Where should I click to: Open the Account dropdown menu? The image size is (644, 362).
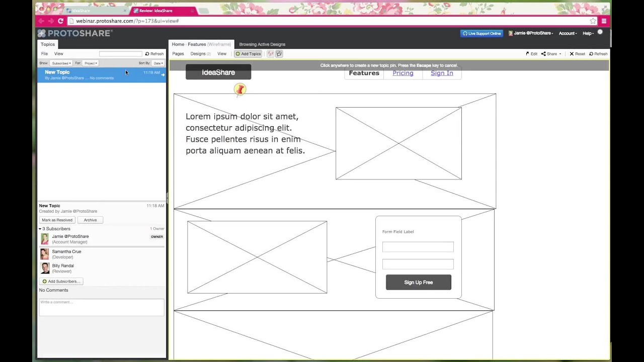click(568, 33)
